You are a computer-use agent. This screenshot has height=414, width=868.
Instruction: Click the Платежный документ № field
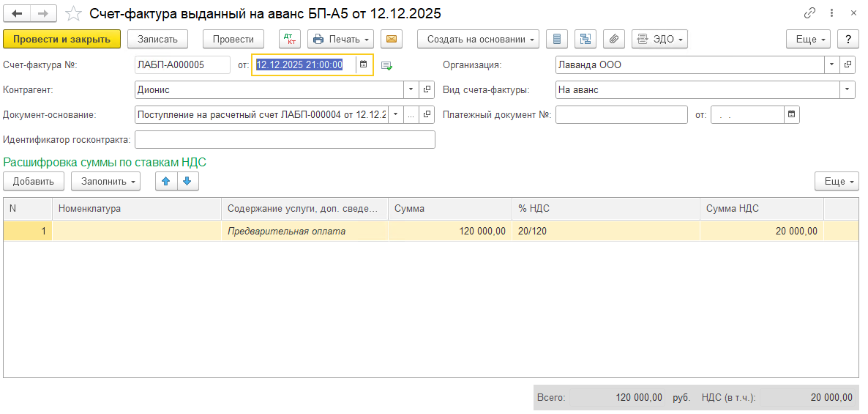(621, 114)
